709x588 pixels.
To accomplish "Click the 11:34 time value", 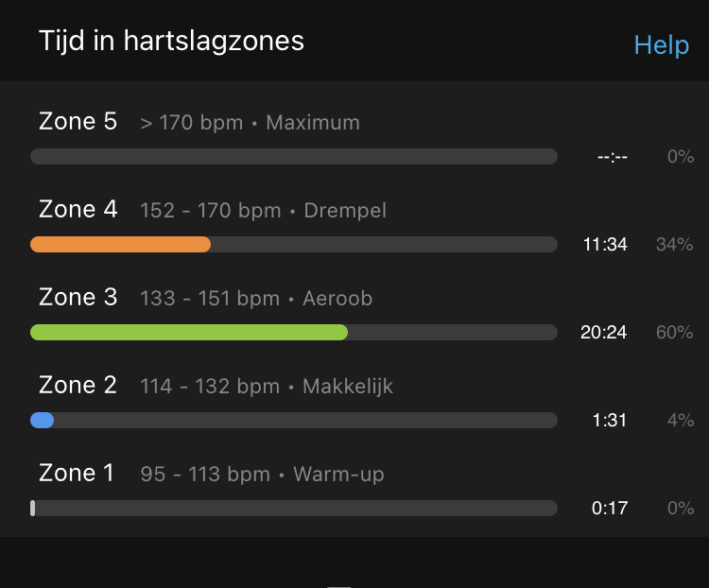I will (605, 245).
